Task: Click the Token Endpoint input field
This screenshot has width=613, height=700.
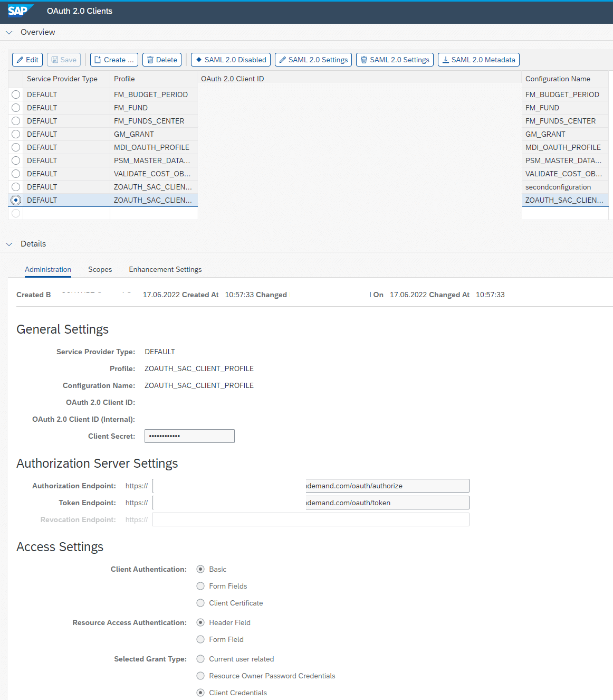Action: (x=311, y=503)
